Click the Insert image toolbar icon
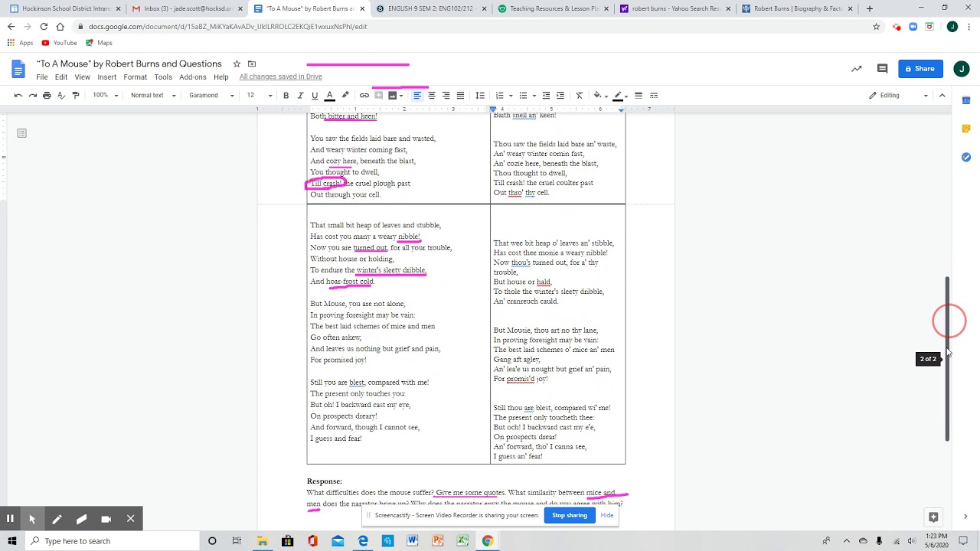980x551 pixels. coord(393,96)
